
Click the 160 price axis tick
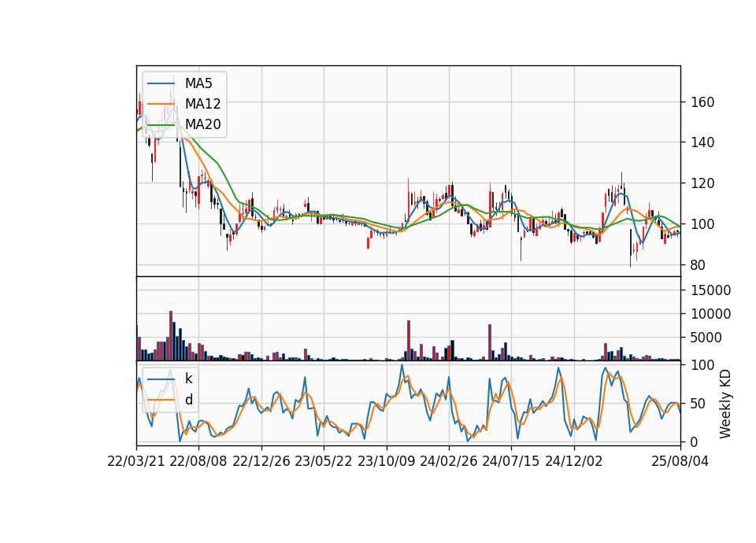702,102
